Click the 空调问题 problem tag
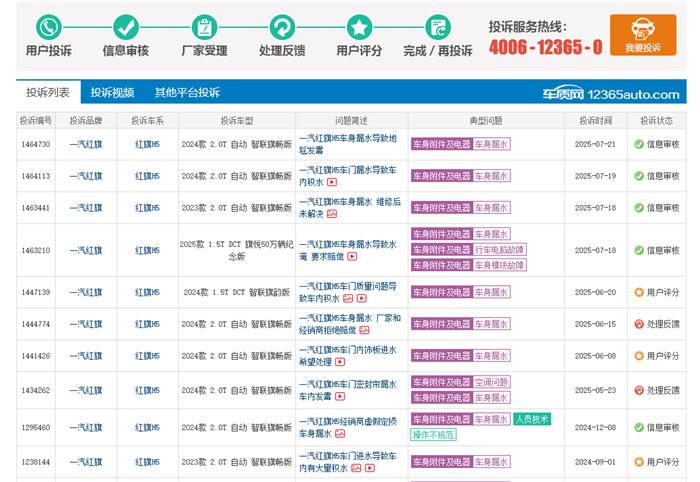This screenshot has width=700, height=482. (491, 382)
